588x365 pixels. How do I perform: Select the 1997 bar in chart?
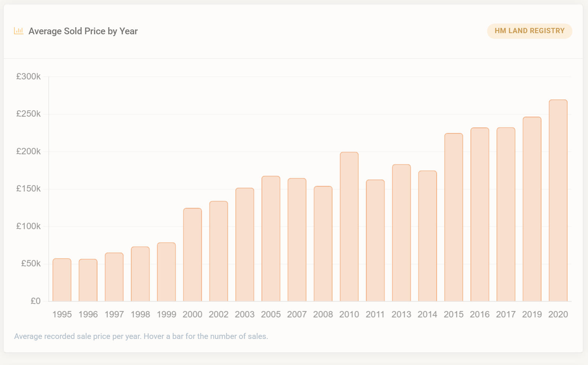pos(114,277)
